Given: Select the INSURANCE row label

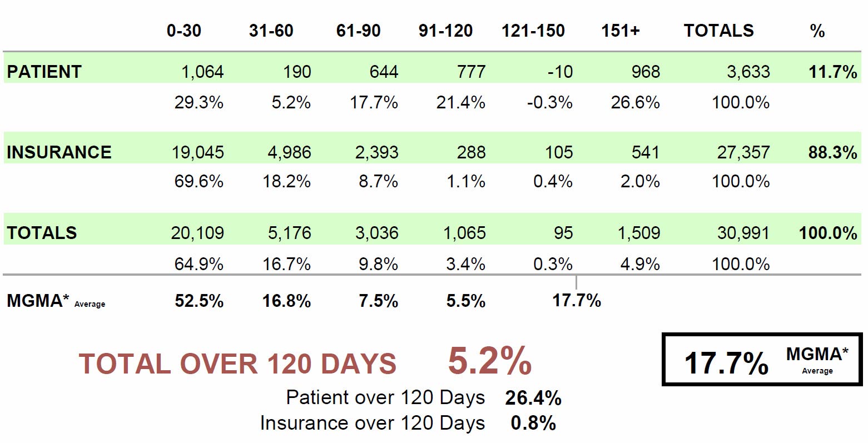Looking at the screenshot, I should pos(59,152).
